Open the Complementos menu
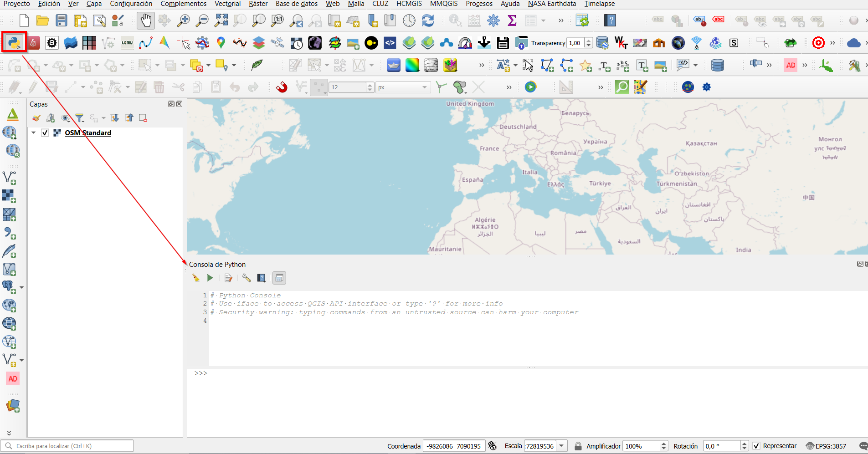This screenshot has height=454, width=868. 183,4
